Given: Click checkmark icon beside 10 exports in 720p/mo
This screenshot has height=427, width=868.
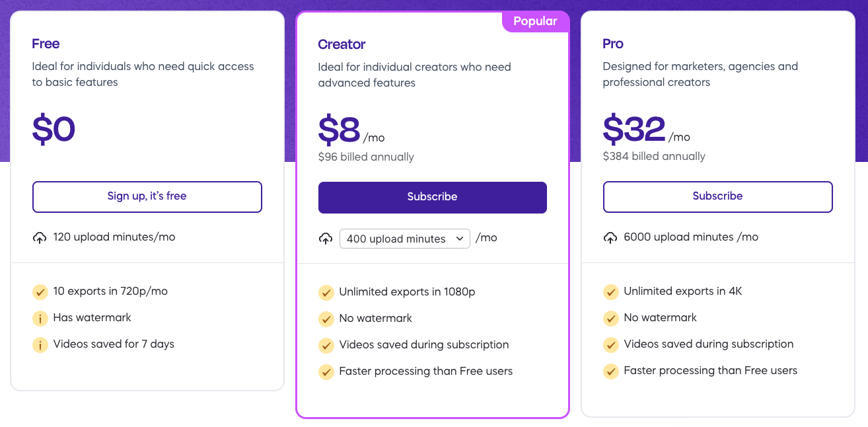Looking at the screenshot, I should pos(40,291).
